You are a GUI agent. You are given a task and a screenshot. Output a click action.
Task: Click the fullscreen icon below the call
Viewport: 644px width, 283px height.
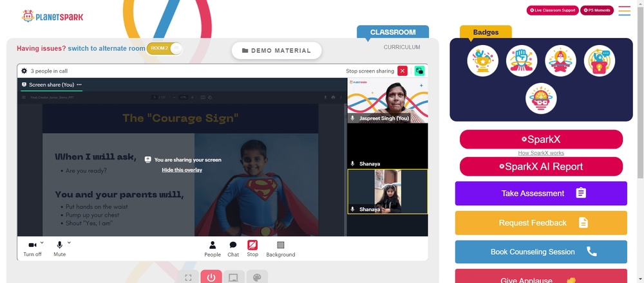(188, 278)
